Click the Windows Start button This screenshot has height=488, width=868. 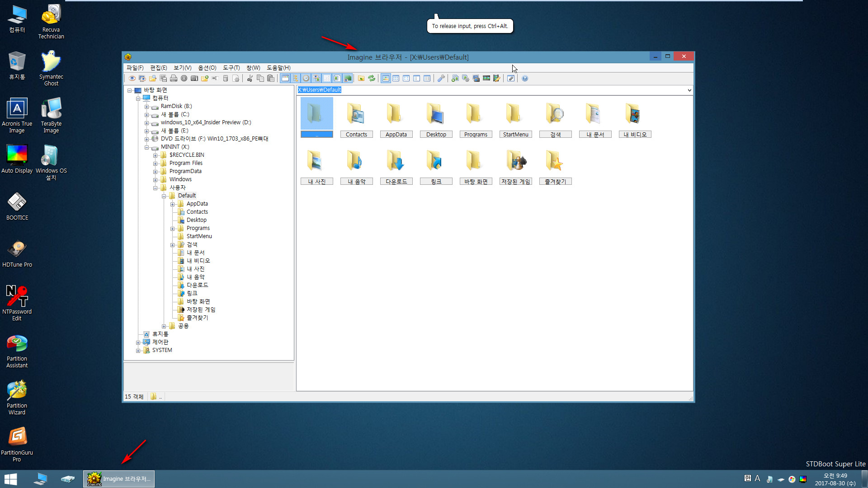coord(10,479)
